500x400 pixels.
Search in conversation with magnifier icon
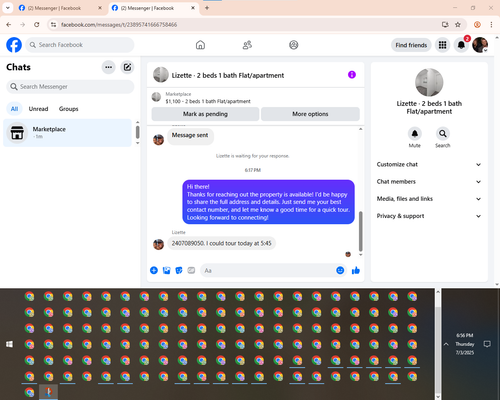click(x=443, y=134)
